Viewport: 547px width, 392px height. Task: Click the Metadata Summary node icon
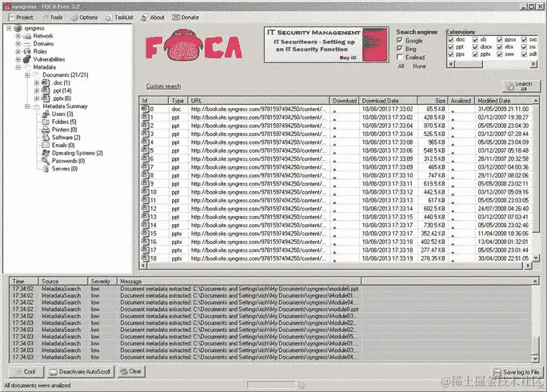point(37,106)
